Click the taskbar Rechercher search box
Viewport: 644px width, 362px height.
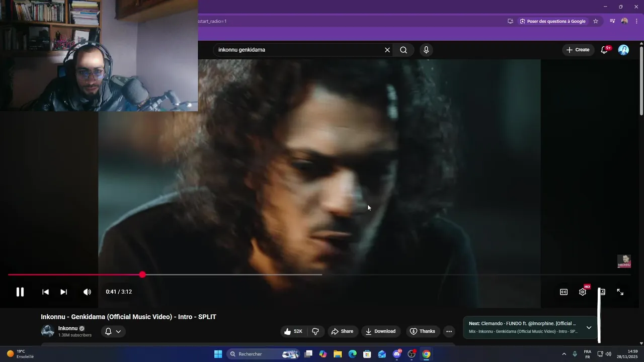tap(264, 354)
